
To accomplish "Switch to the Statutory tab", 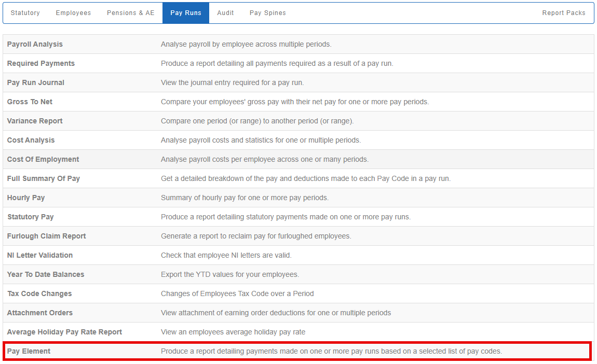I will click(25, 13).
